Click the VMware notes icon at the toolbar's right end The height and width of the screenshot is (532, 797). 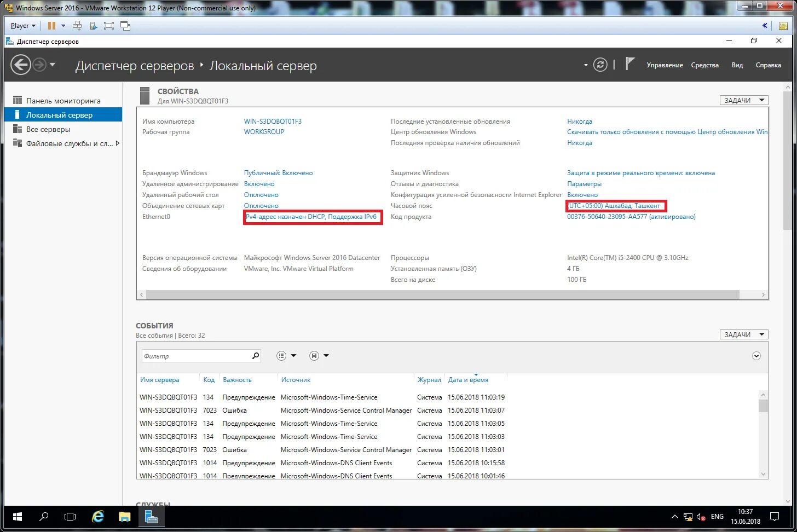[x=783, y=26]
